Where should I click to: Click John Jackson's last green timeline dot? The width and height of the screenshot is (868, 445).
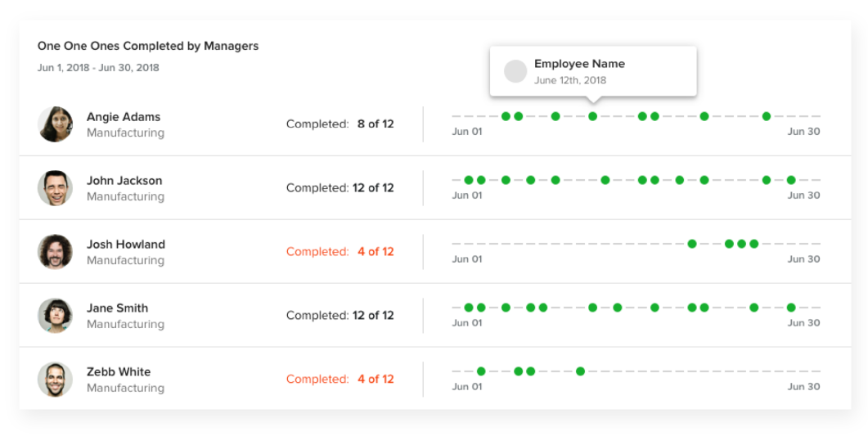pyautogui.click(x=791, y=180)
